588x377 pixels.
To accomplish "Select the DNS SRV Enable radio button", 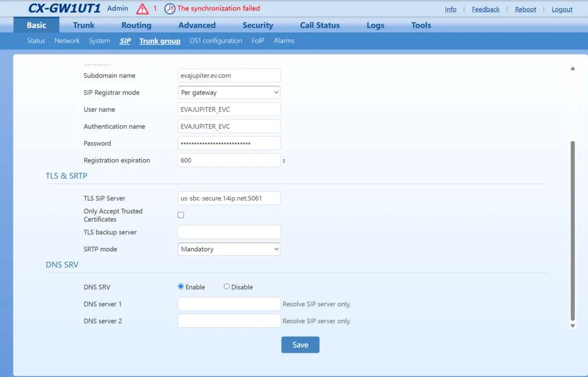I will point(181,287).
